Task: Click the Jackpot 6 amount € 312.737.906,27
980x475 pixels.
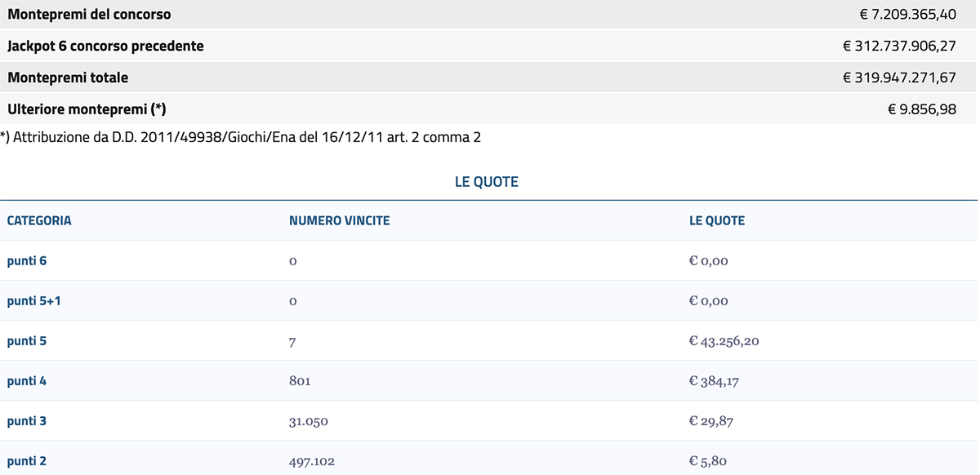Action: pyautogui.click(x=899, y=47)
